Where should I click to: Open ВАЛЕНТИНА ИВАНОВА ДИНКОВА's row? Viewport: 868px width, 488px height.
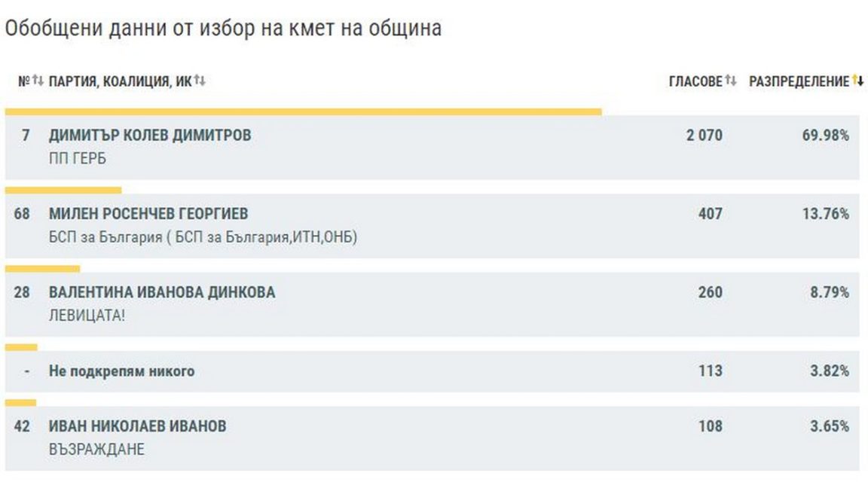click(162, 292)
